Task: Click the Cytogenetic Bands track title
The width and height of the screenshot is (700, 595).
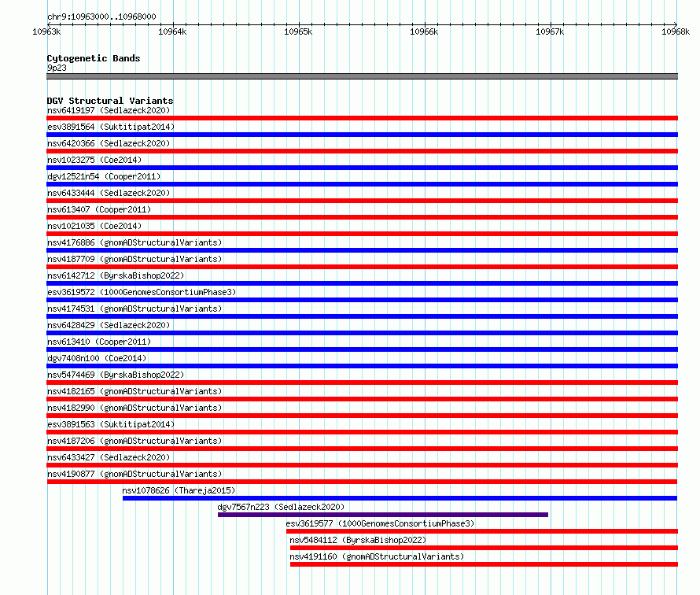Action: (x=94, y=58)
